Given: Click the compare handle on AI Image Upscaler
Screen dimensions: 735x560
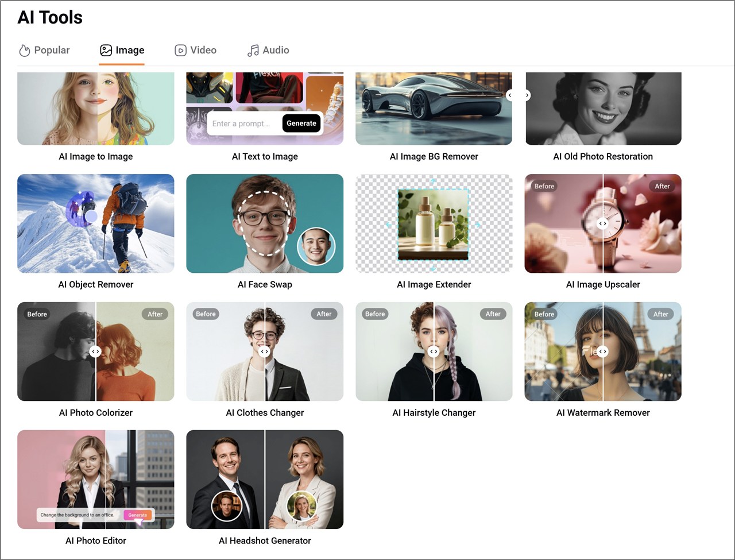Looking at the screenshot, I should click(x=602, y=223).
